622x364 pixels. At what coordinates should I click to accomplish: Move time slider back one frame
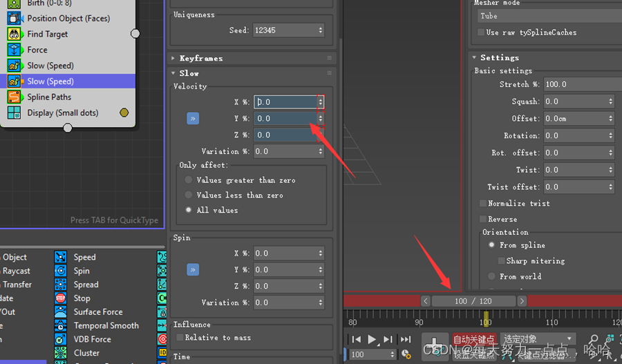(x=426, y=301)
